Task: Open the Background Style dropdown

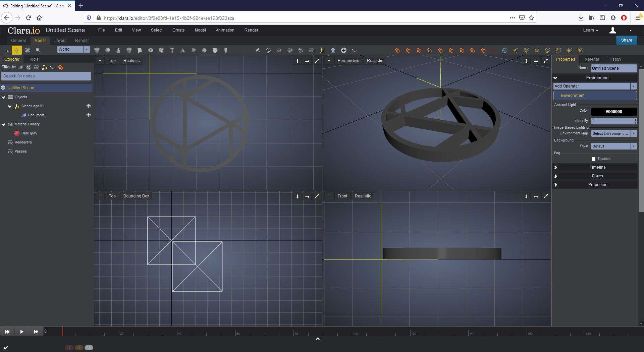Action: [x=613, y=146]
